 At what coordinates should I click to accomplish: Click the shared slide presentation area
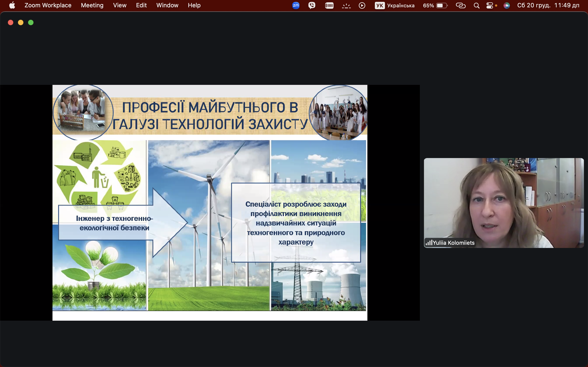pos(210,203)
